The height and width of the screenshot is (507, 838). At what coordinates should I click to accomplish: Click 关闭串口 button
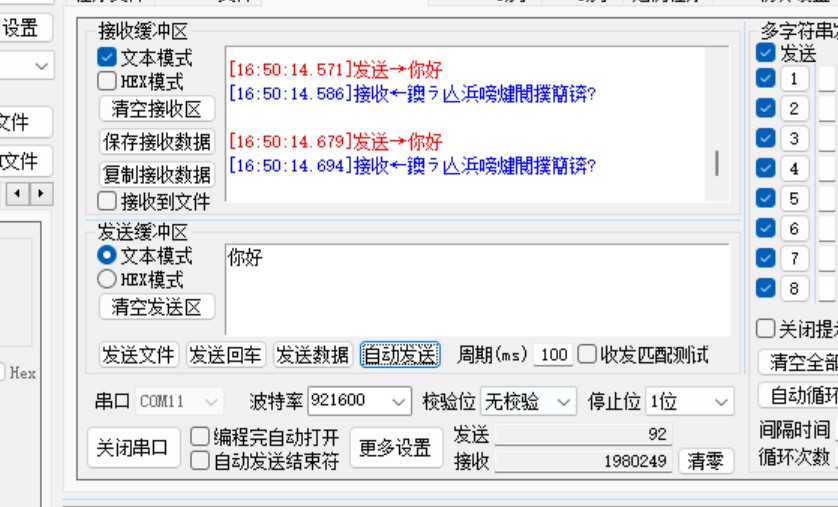click(134, 448)
